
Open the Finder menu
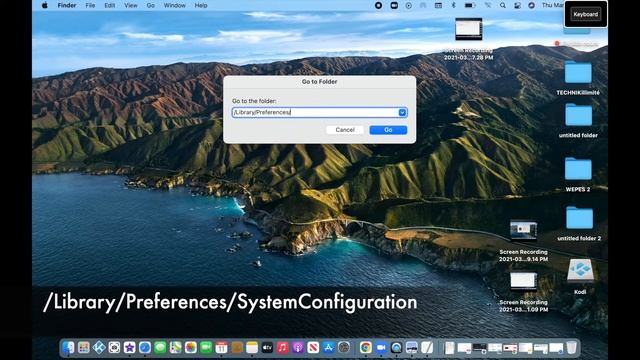[x=67, y=5]
